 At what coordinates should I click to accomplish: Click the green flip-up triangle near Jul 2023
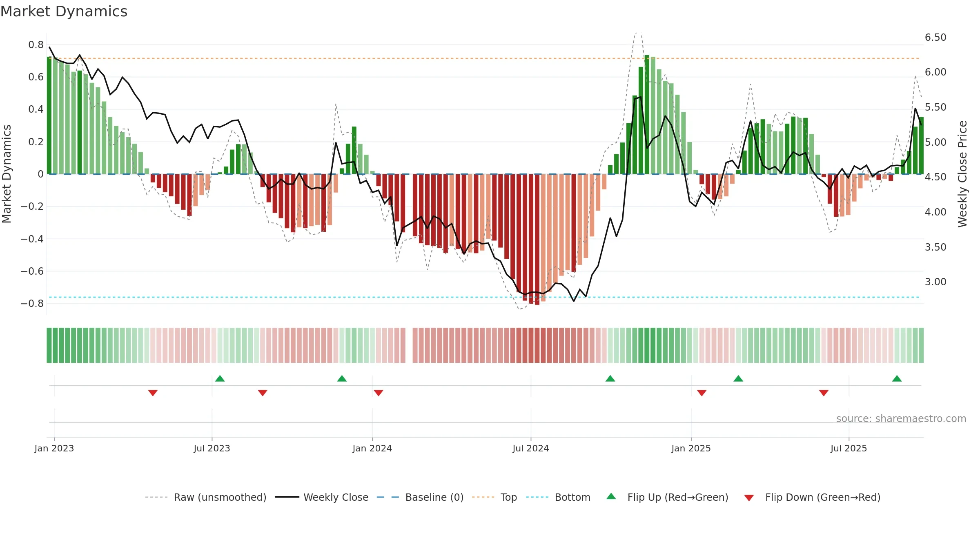click(x=220, y=379)
